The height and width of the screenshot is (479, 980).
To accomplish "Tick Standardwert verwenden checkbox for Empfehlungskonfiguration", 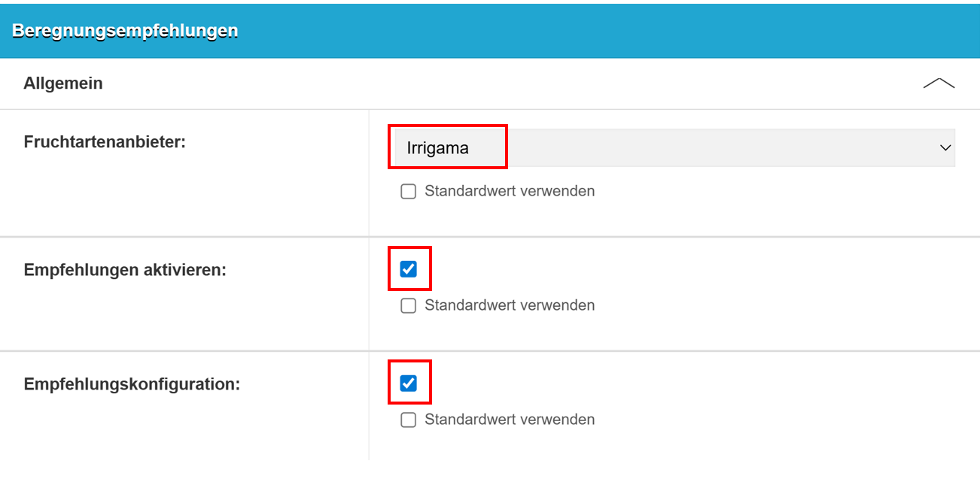I will click(409, 420).
